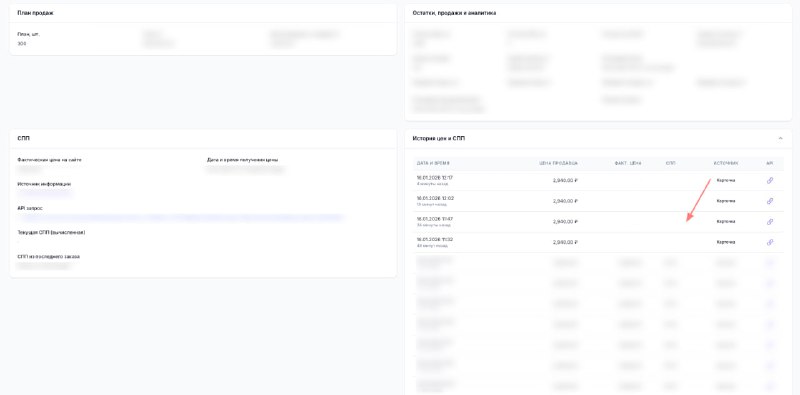800x395 pixels.
Task: Collapse the История цен и СПП panel
Action: 780,138
